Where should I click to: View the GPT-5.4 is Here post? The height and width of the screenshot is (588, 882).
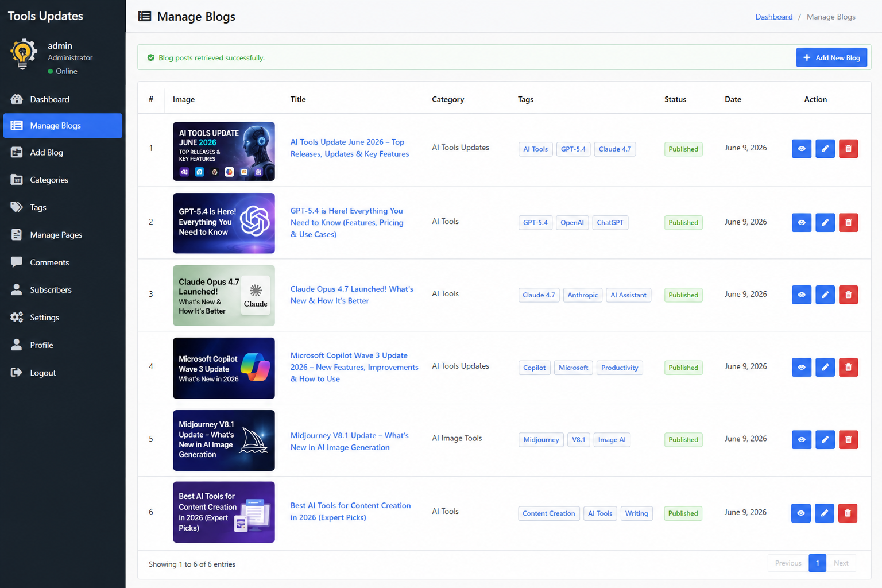[x=802, y=222]
